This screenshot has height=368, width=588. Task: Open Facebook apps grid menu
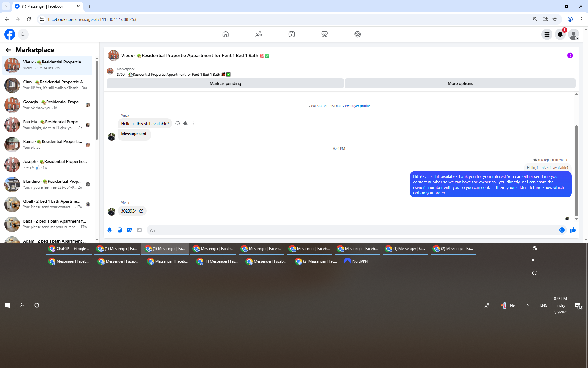(x=547, y=34)
